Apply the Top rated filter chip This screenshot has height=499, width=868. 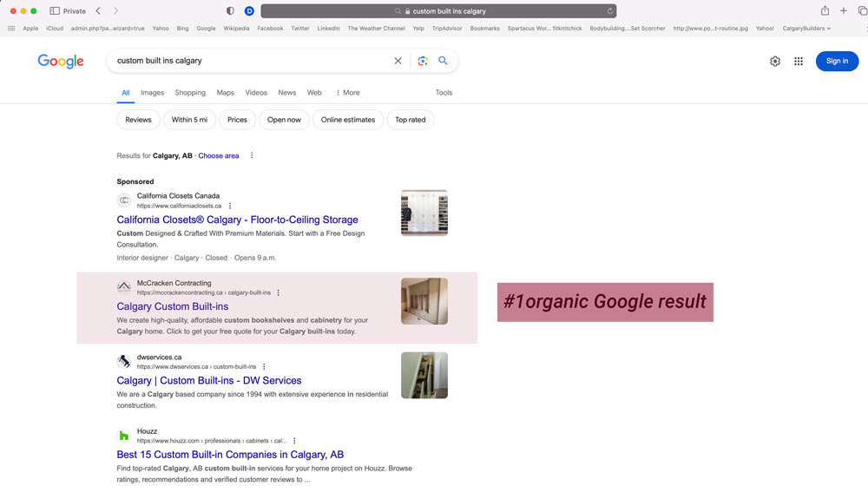coord(411,120)
